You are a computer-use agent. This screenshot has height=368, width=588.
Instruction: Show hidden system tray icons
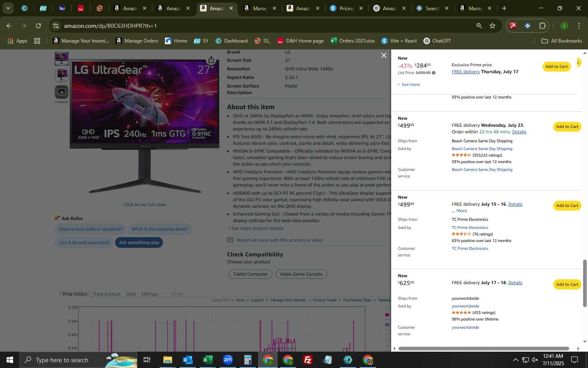click(515, 360)
